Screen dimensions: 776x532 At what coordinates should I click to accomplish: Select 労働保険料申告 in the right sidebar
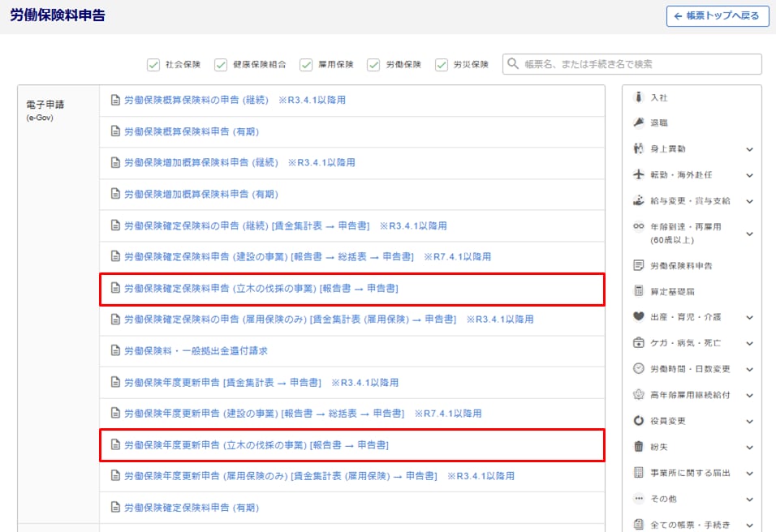click(681, 266)
